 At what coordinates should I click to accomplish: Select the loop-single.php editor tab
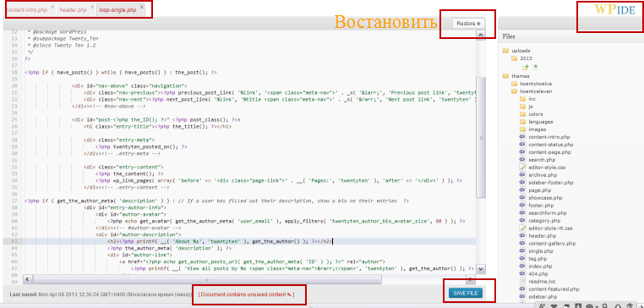(x=117, y=9)
